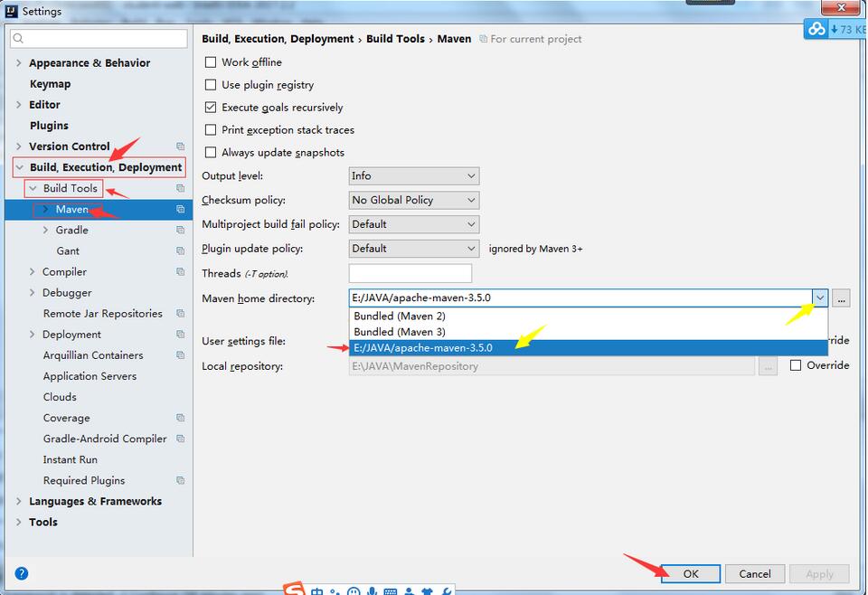Open the Multiproject build fail policy dropdown
This screenshot has width=868, height=595.
(413, 224)
